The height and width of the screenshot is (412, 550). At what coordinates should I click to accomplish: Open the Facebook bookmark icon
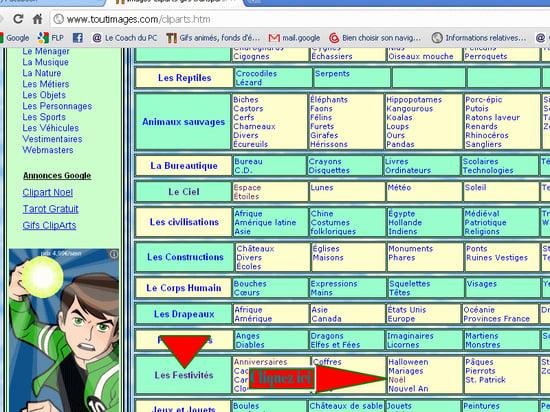[x=78, y=38]
